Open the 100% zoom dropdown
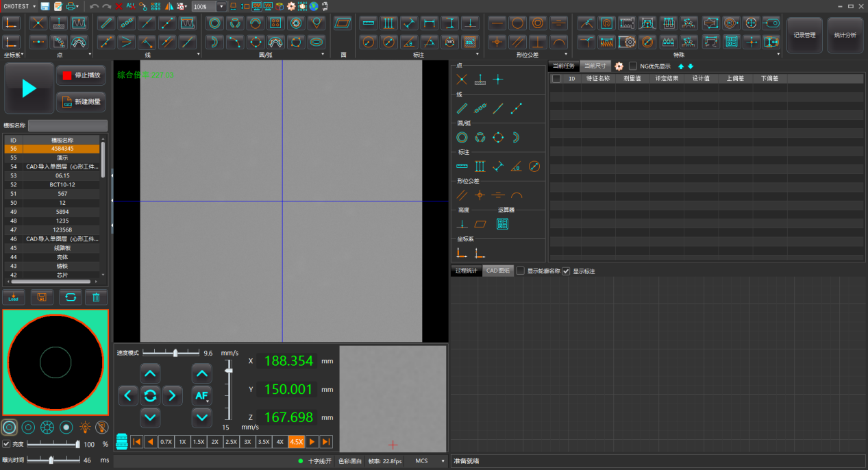Viewport: 868px width, 470px height. (221, 6)
